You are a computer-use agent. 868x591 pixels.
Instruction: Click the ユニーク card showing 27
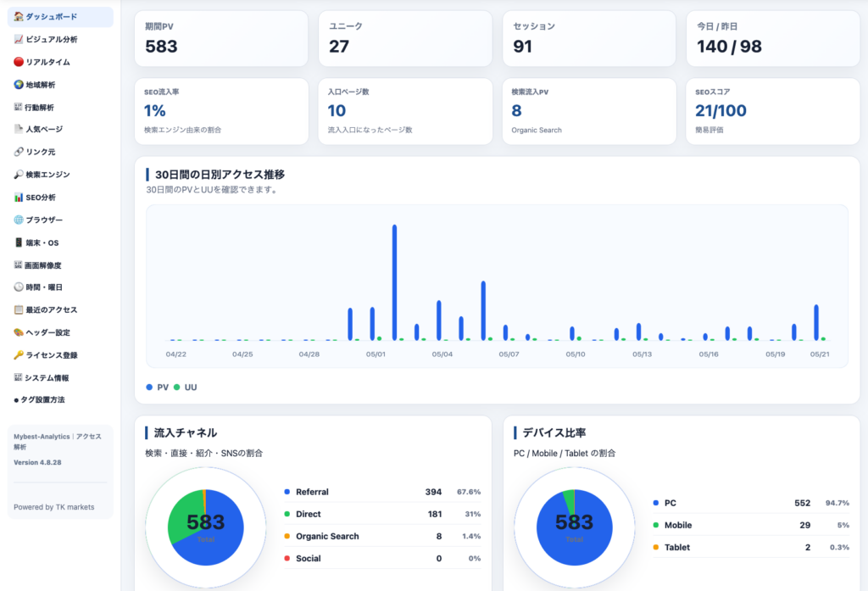405,39
